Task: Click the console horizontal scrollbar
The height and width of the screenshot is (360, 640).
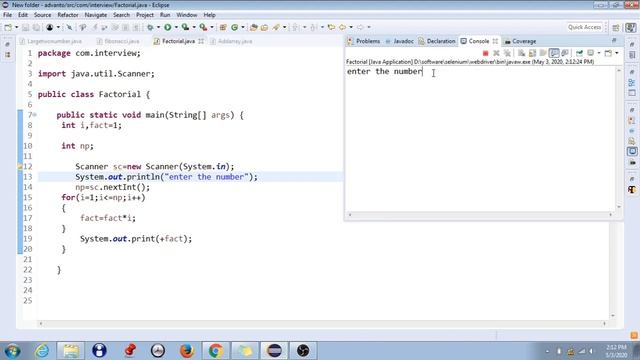Action: pyautogui.click(x=480, y=215)
